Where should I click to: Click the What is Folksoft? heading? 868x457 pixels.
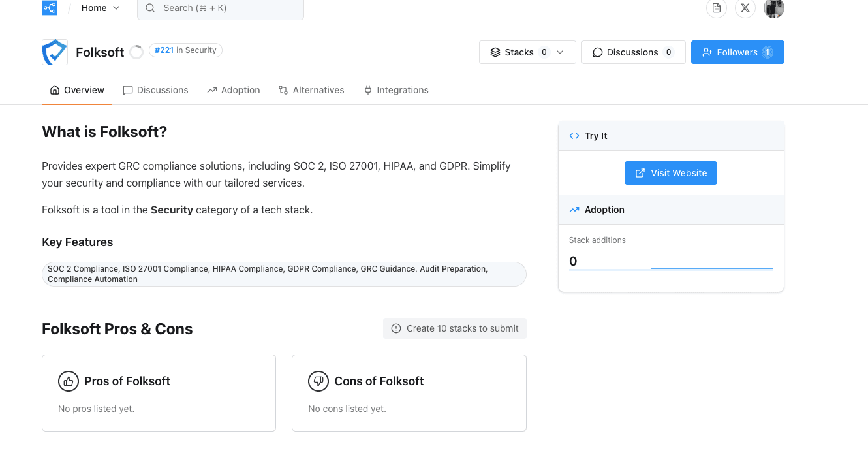coord(104,132)
